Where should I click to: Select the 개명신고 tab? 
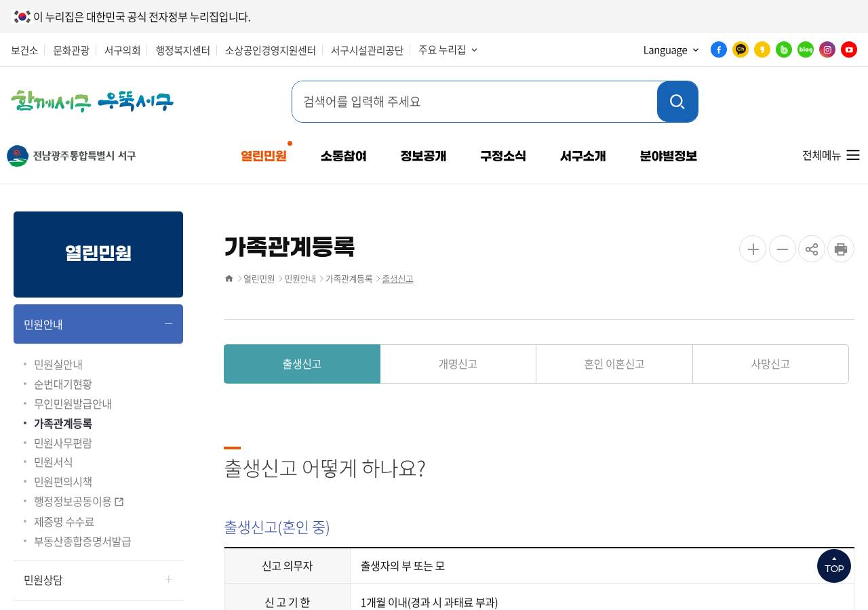458,364
